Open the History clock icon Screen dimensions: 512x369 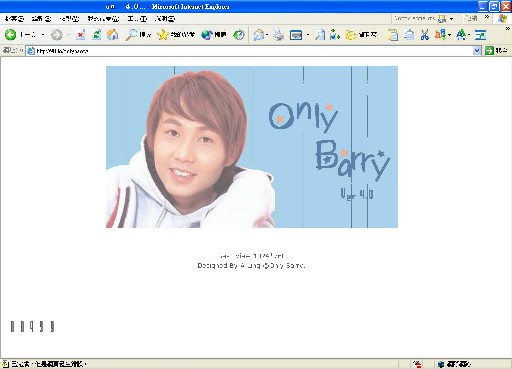239,35
